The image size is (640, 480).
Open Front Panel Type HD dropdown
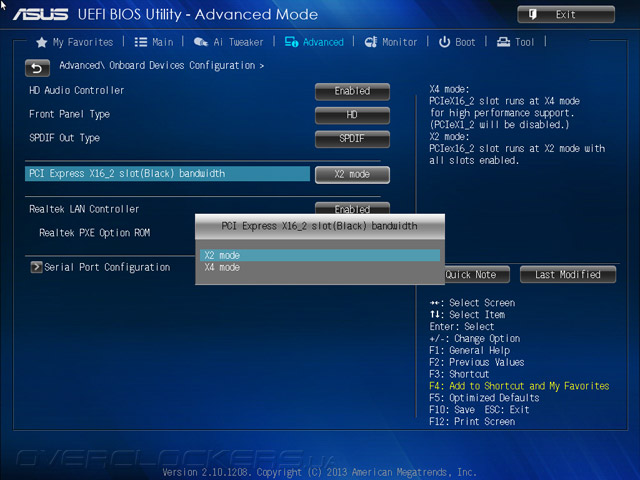[352, 115]
